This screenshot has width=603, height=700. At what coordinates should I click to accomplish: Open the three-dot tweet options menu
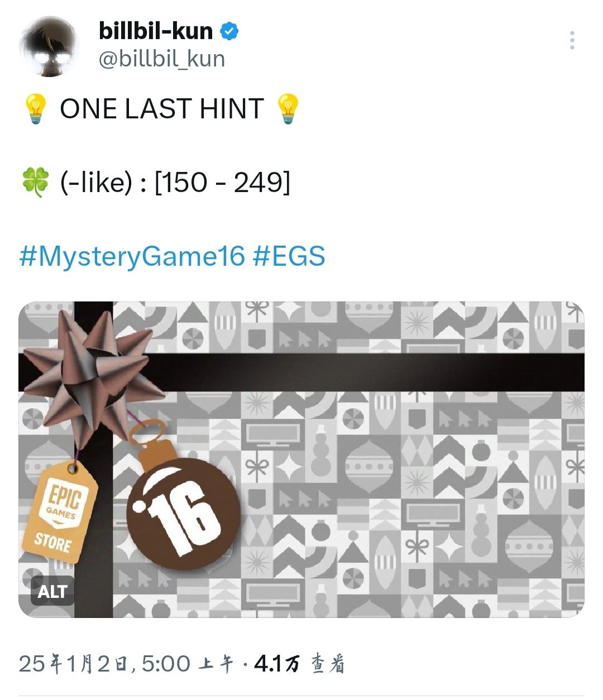572,41
